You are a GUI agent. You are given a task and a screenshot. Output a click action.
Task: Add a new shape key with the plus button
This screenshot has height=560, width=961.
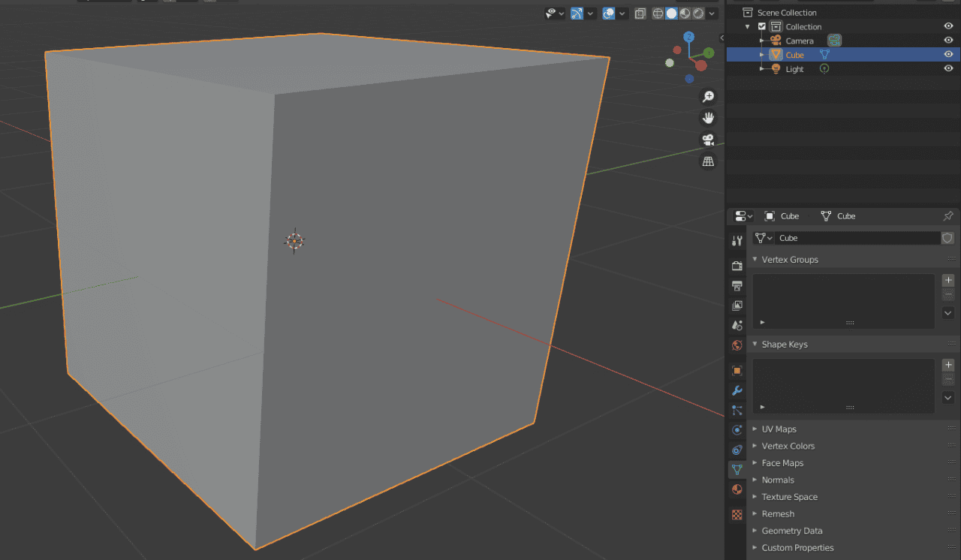tap(947, 365)
